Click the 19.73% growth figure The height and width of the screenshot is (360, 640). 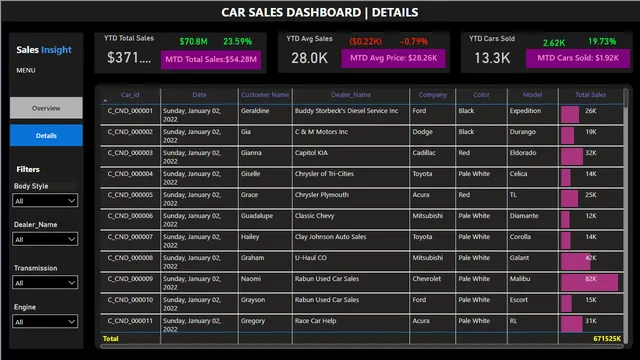pos(602,42)
